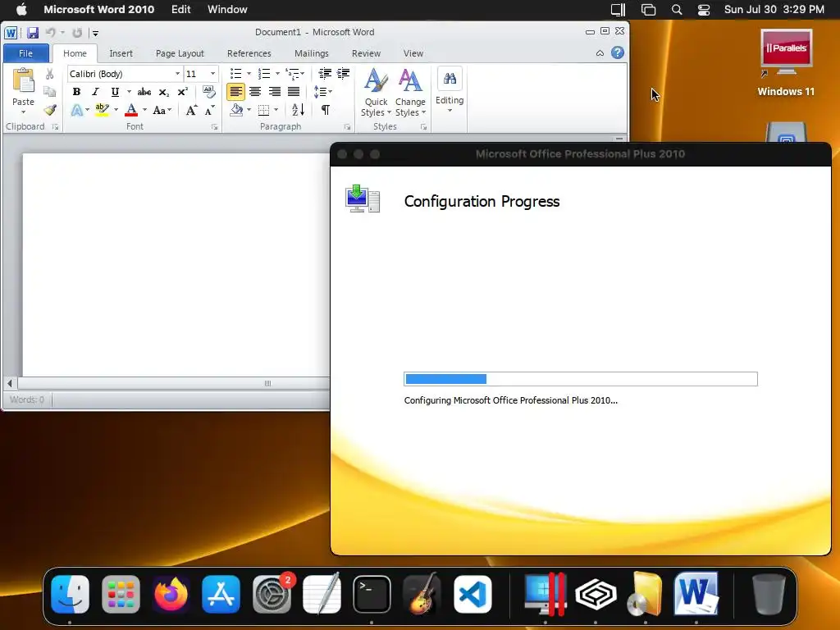The height and width of the screenshot is (630, 840).
Task: Click the Sort A-Z icon
Action: 299,111
